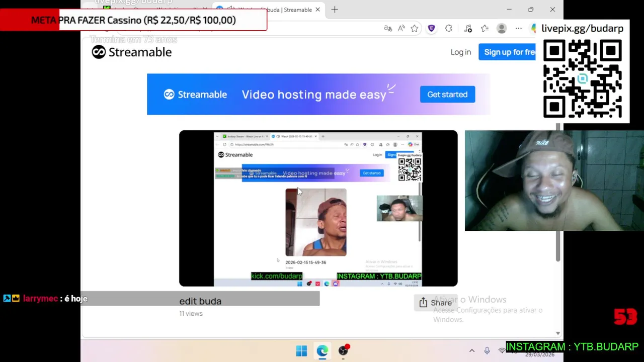Close the Streamable browser tab
This screenshot has width=644, height=362.
tap(317, 10)
